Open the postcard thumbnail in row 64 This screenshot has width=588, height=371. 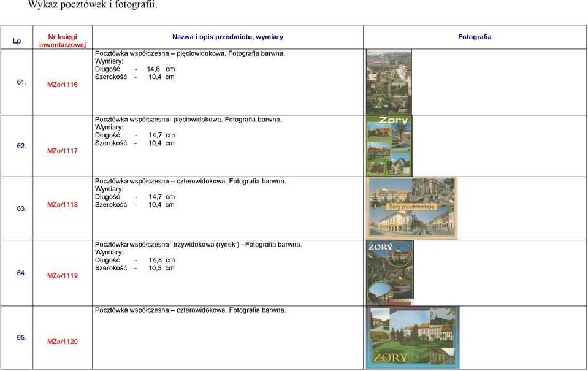[x=390, y=273]
